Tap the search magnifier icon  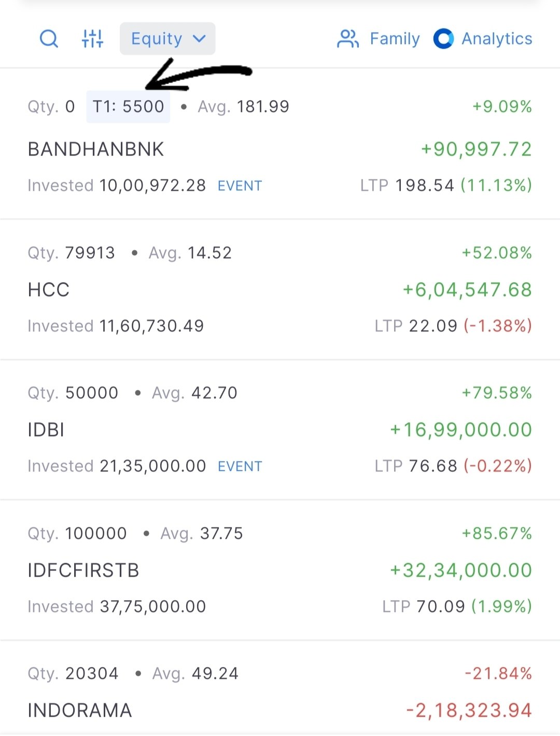pos(49,38)
